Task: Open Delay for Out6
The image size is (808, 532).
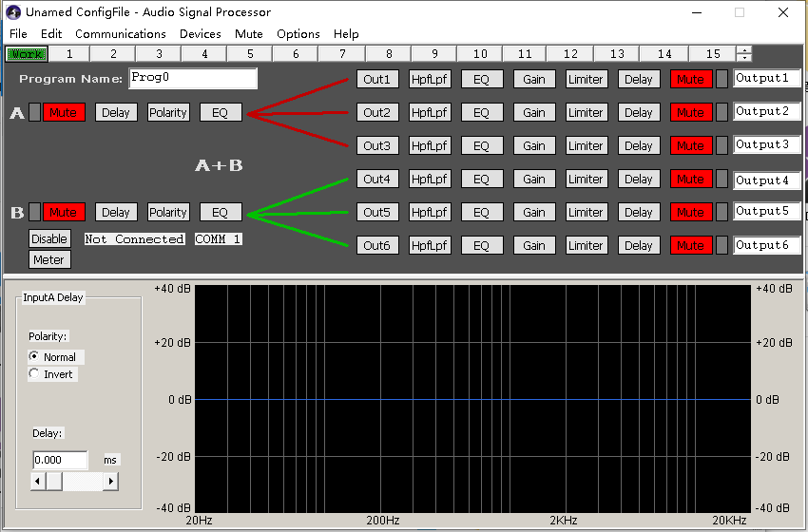Action: tap(639, 246)
